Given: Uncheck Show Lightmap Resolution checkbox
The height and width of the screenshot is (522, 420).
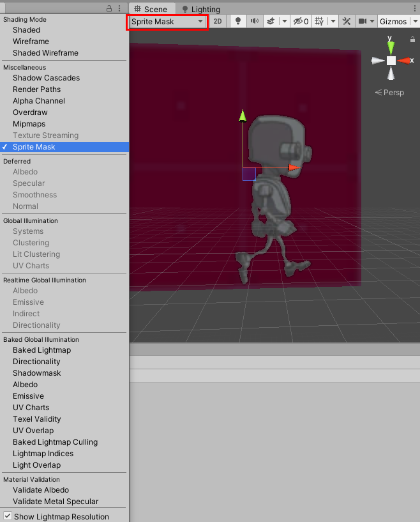Looking at the screenshot, I should (x=8, y=516).
